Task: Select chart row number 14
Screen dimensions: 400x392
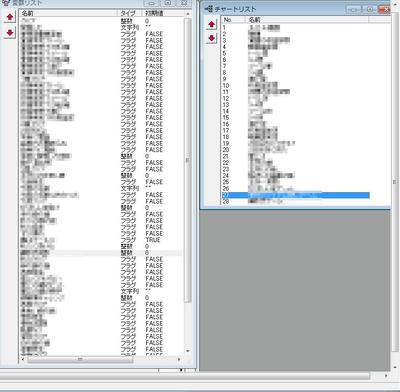Action: pos(295,111)
